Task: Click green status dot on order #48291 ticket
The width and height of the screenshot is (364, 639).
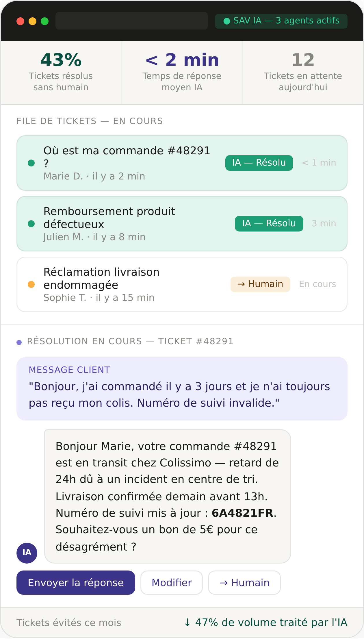Action: click(31, 163)
